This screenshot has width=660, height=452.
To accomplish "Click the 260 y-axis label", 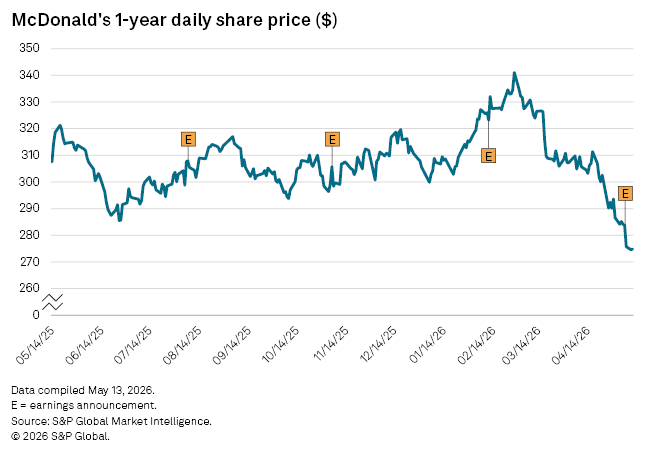I will [29, 288].
